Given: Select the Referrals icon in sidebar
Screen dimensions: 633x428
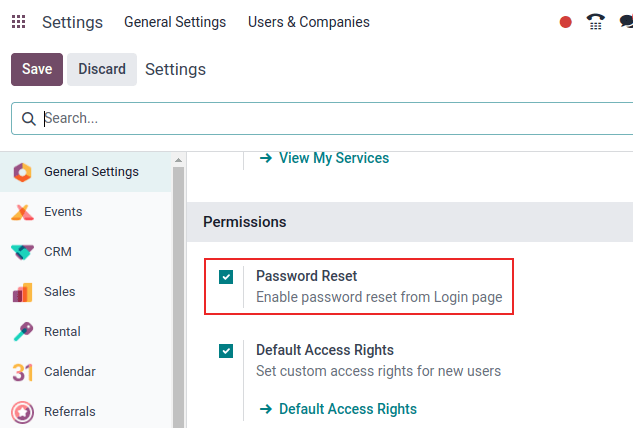Looking at the screenshot, I should (x=22, y=411).
